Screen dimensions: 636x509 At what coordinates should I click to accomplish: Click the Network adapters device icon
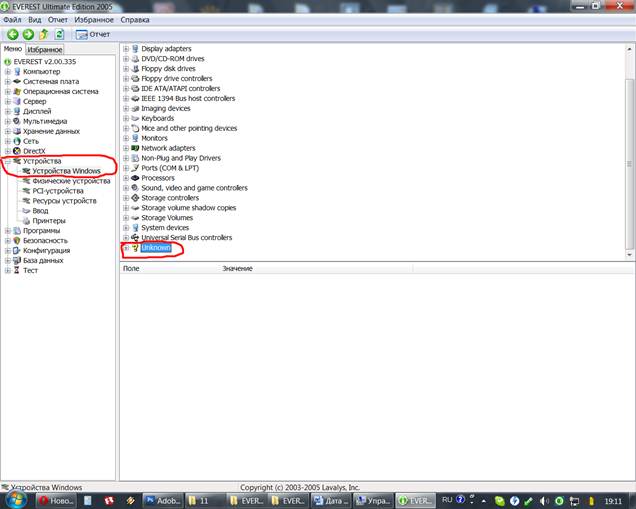click(135, 148)
